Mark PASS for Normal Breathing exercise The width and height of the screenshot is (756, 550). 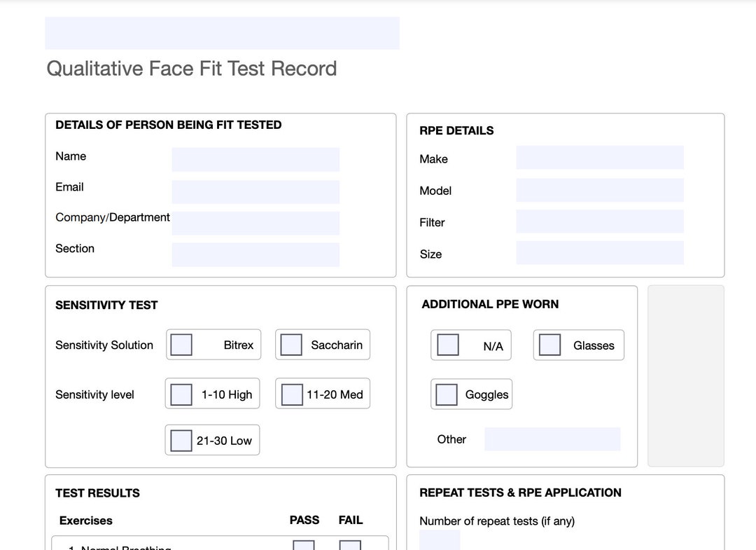[x=302, y=546]
